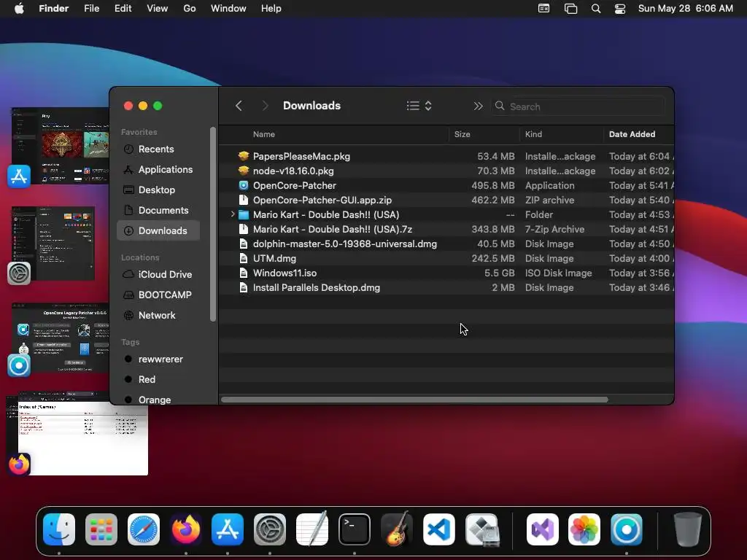The image size is (747, 560).
Task: Select OpenCore-Patcher application row
Action: click(447, 186)
